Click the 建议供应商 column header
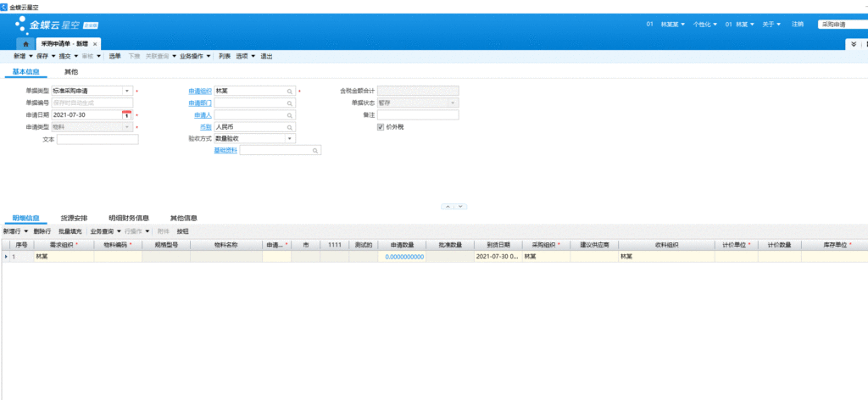This screenshot has width=868, height=400. tap(594, 244)
